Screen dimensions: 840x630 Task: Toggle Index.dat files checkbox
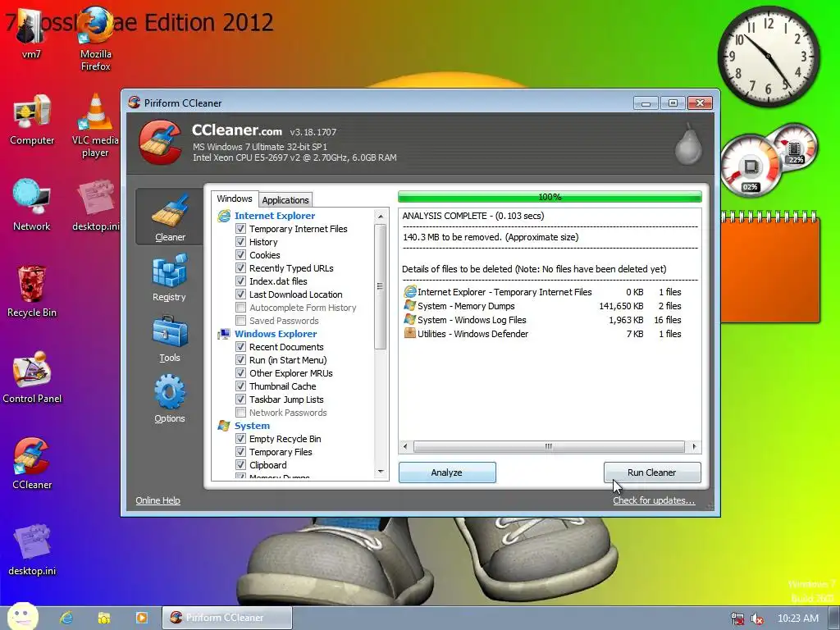tap(240, 281)
